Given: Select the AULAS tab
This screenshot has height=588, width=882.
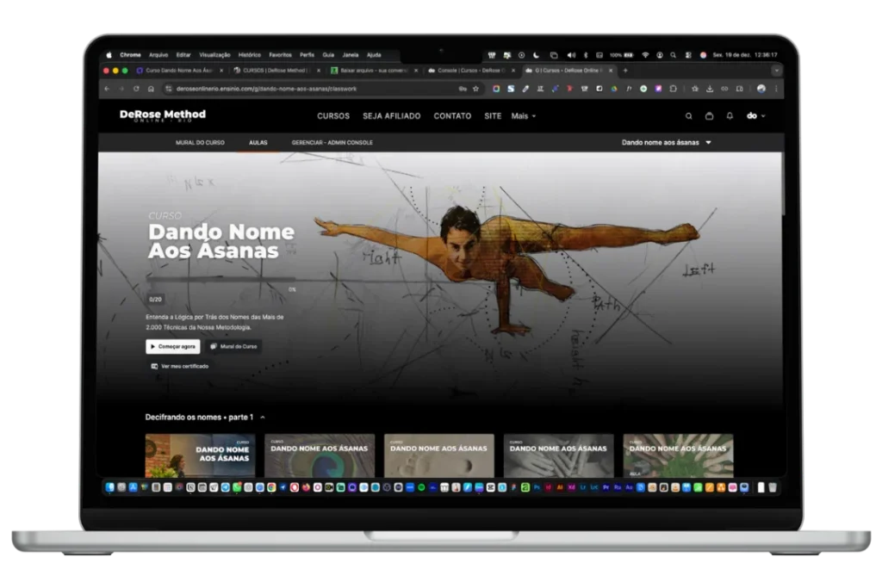Looking at the screenshot, I should [x=258, y=143].
